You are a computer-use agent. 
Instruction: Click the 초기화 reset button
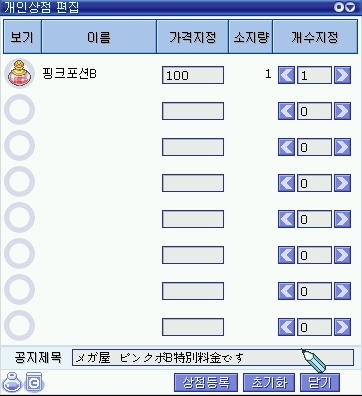click(x=269, y=383)
